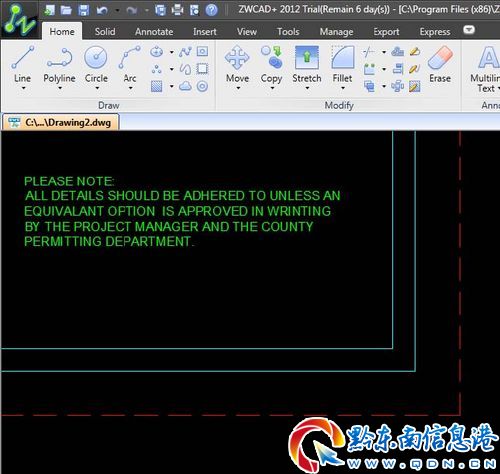Switch to the Express ribbon tab
This screenshot has width=500, height=474.
tap(435, 32)
